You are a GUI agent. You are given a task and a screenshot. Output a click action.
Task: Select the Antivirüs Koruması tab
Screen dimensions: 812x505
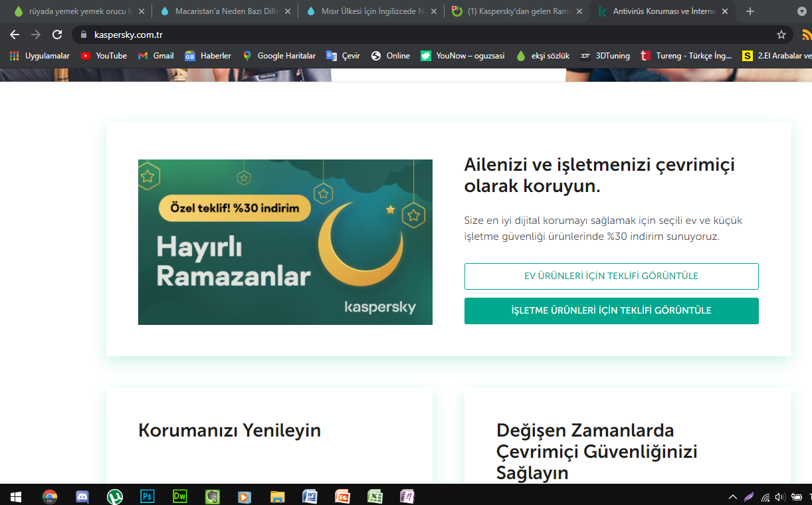click(x=662, y=11)
